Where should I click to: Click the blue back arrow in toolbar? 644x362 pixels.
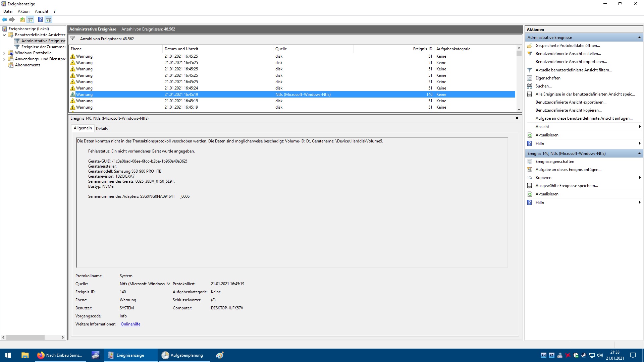4,19
